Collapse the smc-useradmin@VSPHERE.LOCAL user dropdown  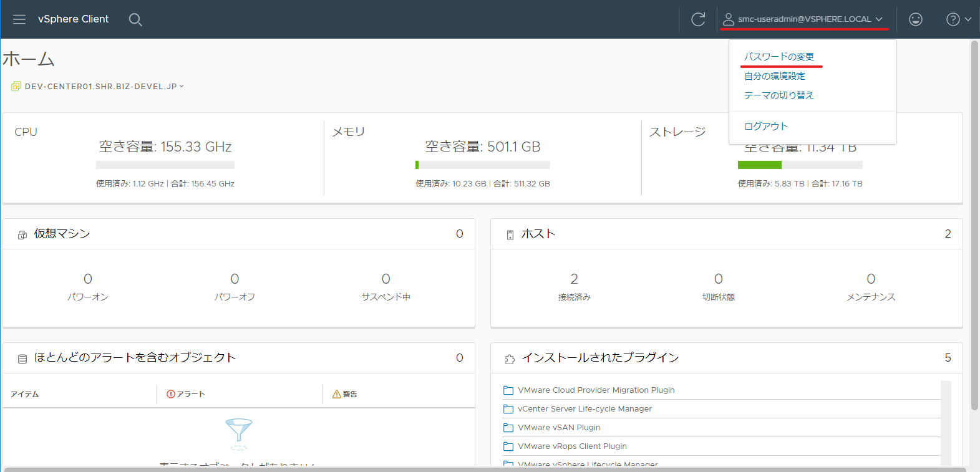coord(879,19)
